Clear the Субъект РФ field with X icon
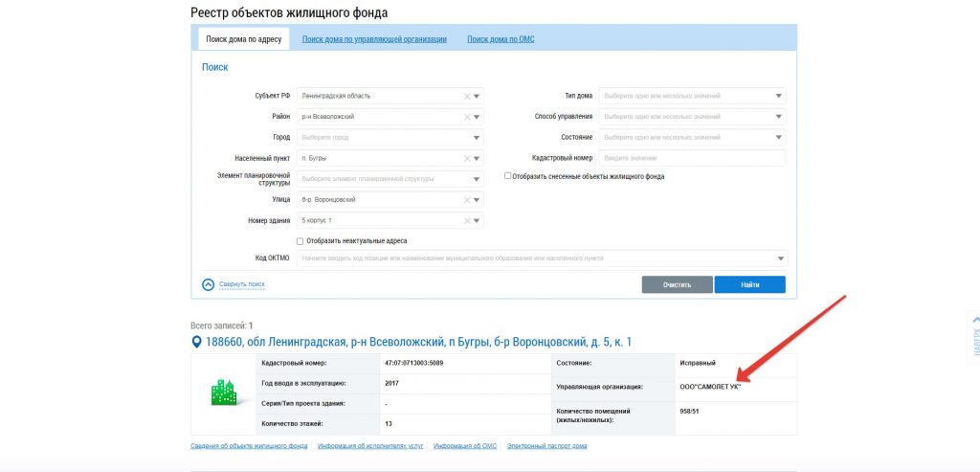This screenshot has height=472, width=980. pyautogui.click(x=466, y=97)
